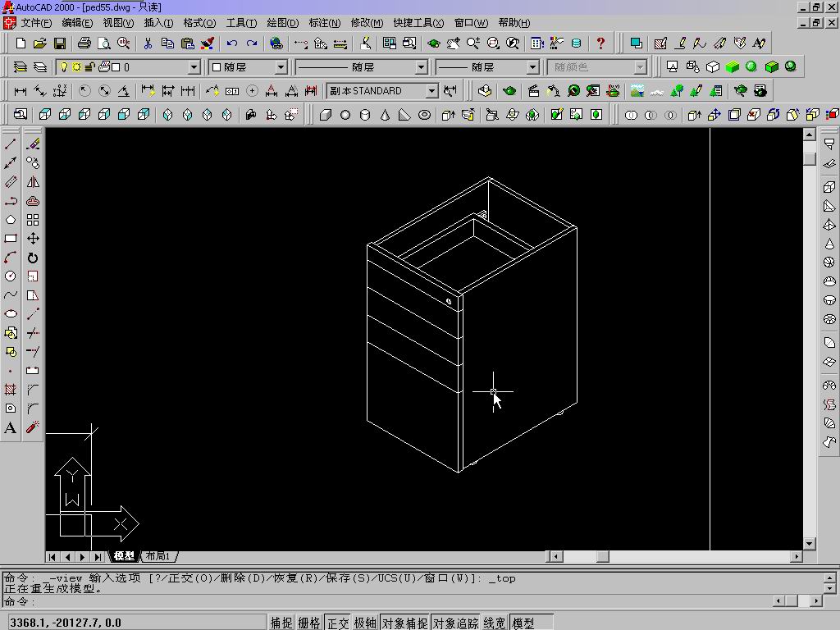Click the command line input field

point(386,601)
